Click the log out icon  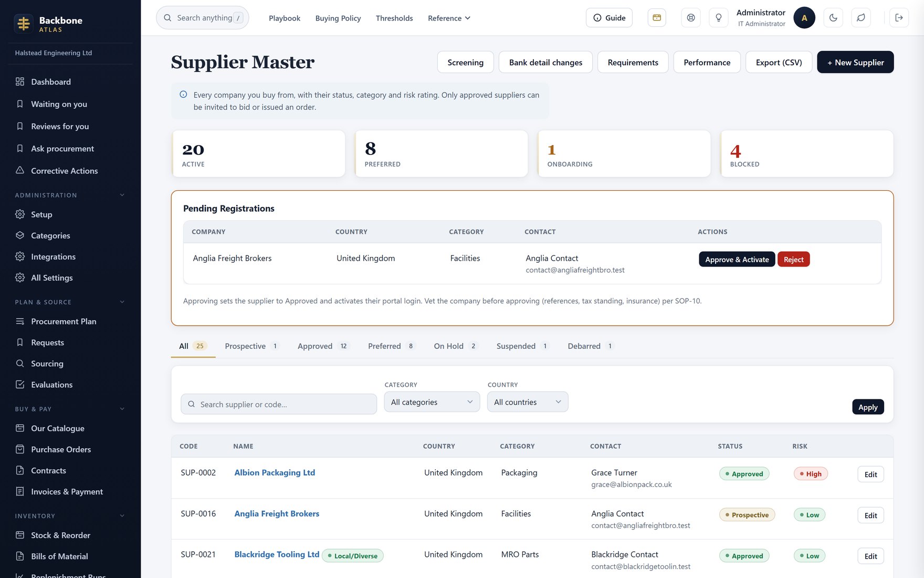pyautogui.click(x=899, y=18)
